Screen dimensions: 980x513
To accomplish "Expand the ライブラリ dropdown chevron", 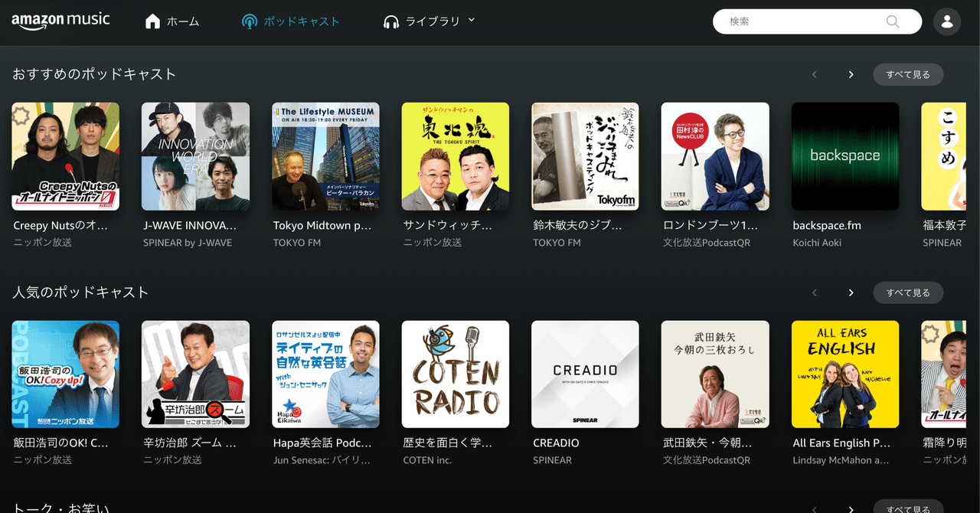I will tap(472, 21).
